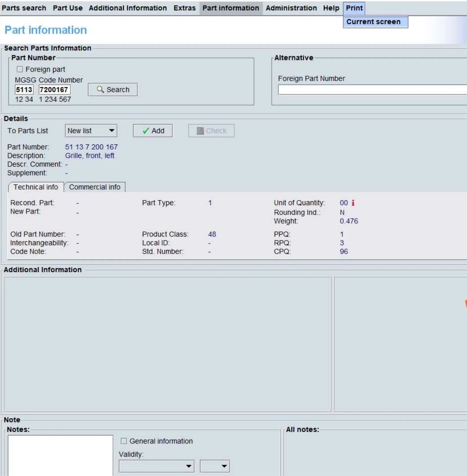Viewport: 467px width, 476px height.
Task: Select the Unit of Quantity value 00
Action: pos(344,203)
